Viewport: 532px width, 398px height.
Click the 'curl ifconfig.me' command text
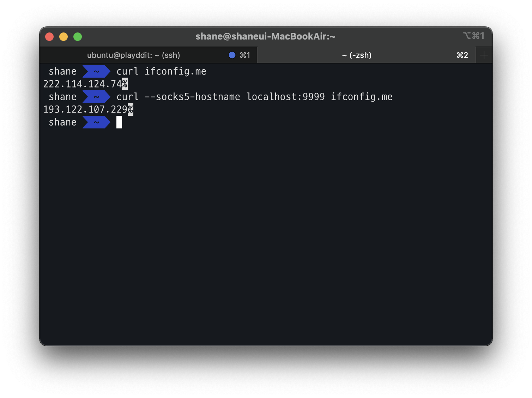tap(161, 72)
